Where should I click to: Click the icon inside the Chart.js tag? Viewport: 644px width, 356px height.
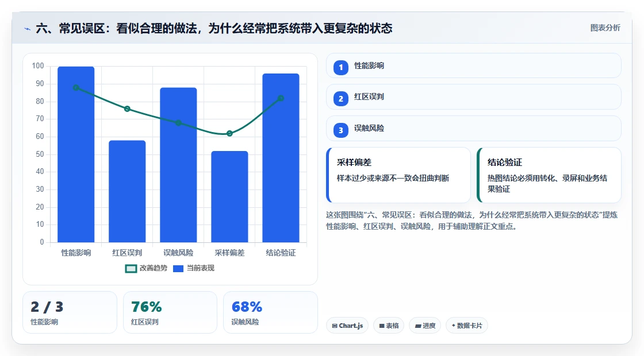click(x=335, y=326)
